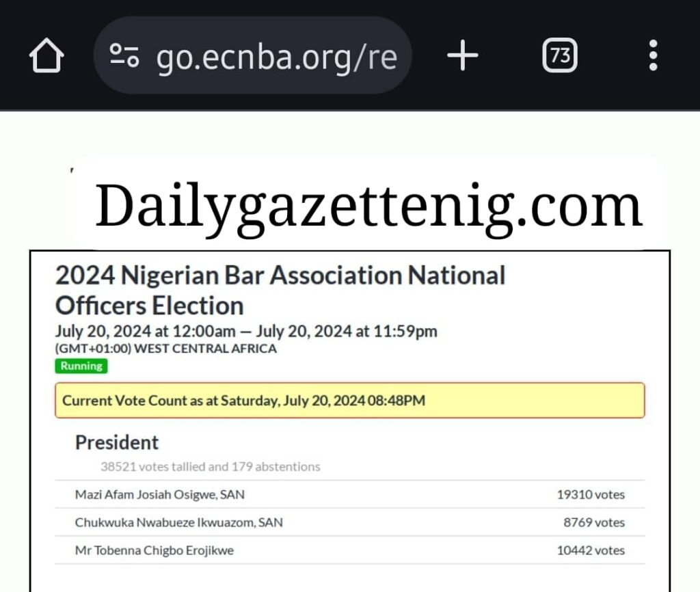This screenshot has width=700, height=592.
Task: Click the Dailygazettenig.com watermark text
Action: [x=368, y=206]
